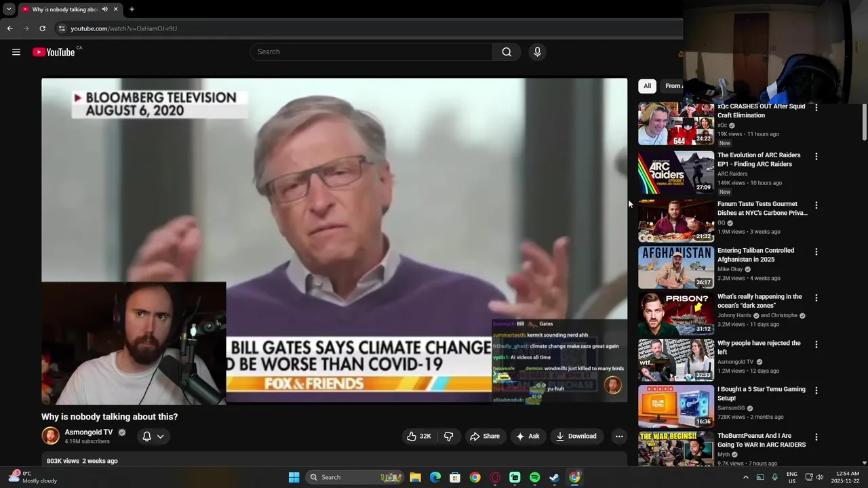Image resolution: width=868 pixels, height=488 pixels.
Task: Open options for TheBurntPeanut ARC RAIDERS video
Action: 816,438
